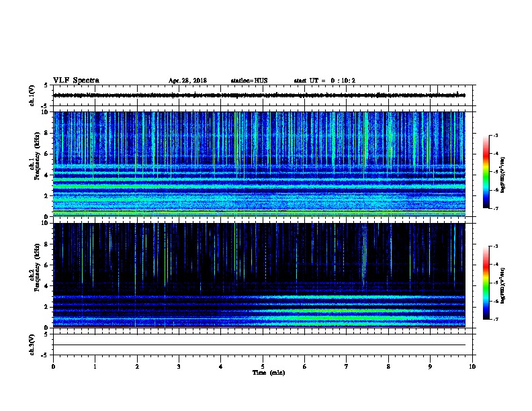Click the ch.1 'Frequency (kHz)' axis label
This screenshot has width=532, height=411.
coord(37,156)
